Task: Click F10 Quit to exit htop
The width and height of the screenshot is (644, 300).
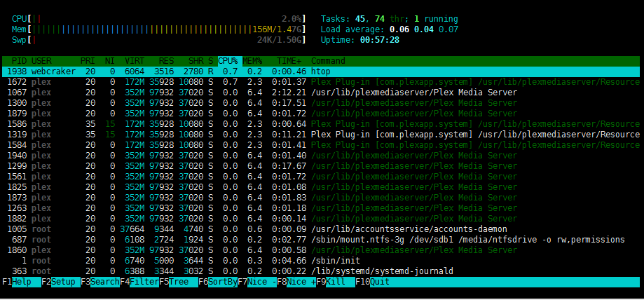Action: (378, 282)
